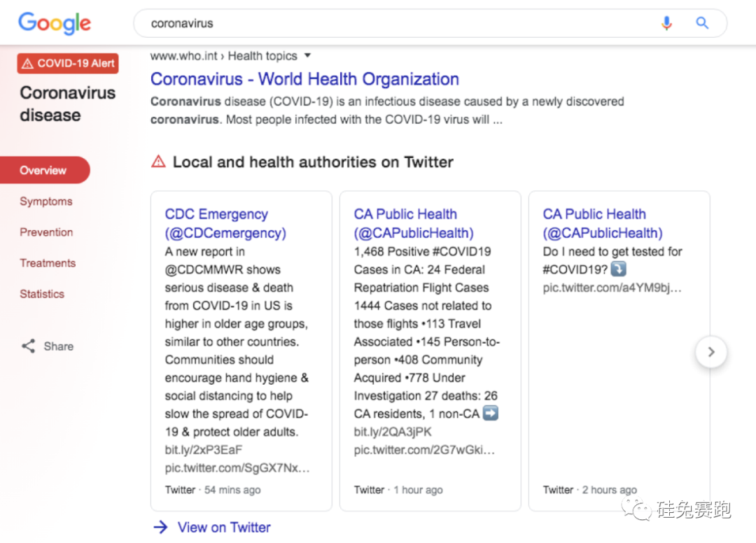
Task: Select the Overview tab
Action: tap(43, 171)
